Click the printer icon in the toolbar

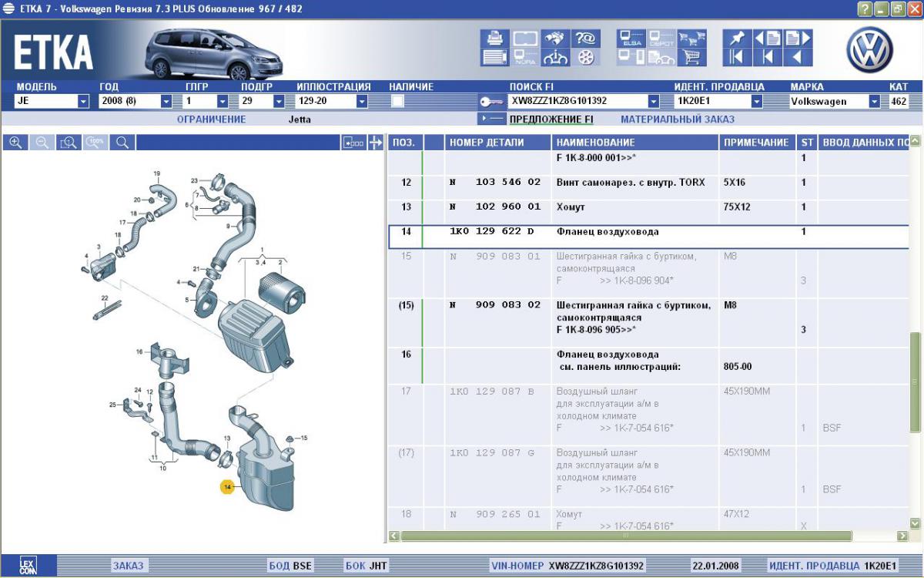pos(496,39)
